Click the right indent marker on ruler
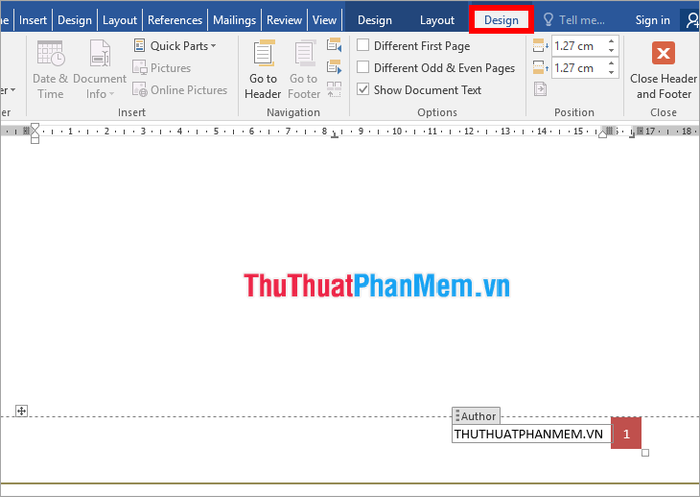Image resolution: width=700 pixels, height=497 pixels. pyautogui.click(x=603, y=134)
